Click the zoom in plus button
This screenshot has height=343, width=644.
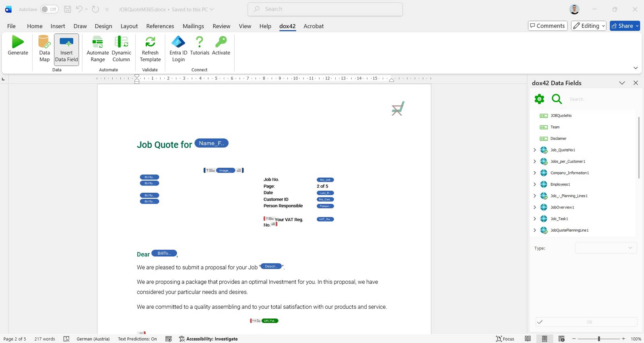coord(623,339)
